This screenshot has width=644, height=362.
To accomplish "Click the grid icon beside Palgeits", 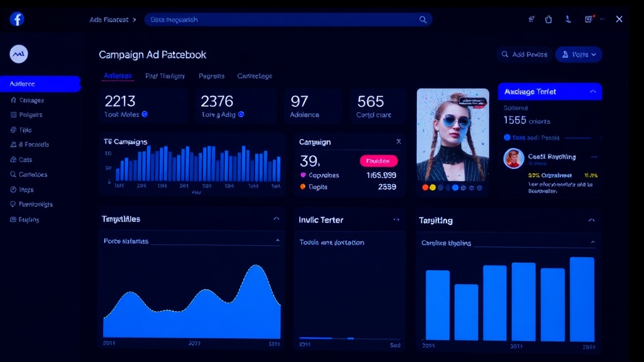I will 14,114.
